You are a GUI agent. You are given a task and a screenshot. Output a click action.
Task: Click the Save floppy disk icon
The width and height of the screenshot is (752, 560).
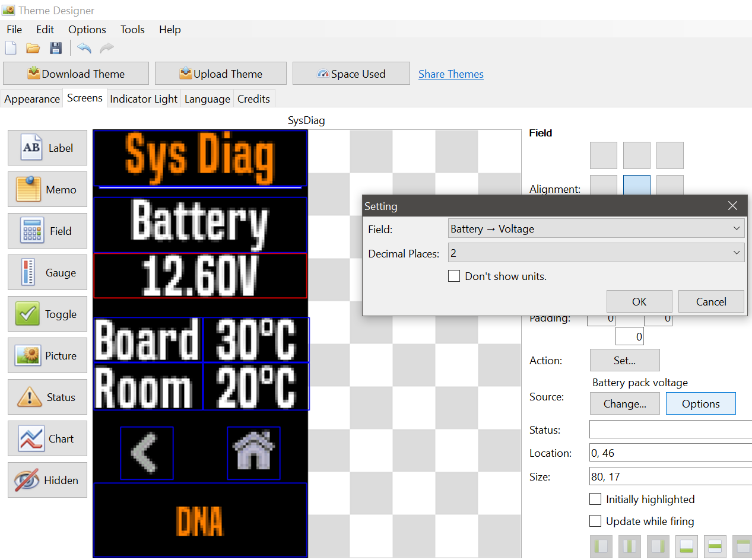coord(55,49)
